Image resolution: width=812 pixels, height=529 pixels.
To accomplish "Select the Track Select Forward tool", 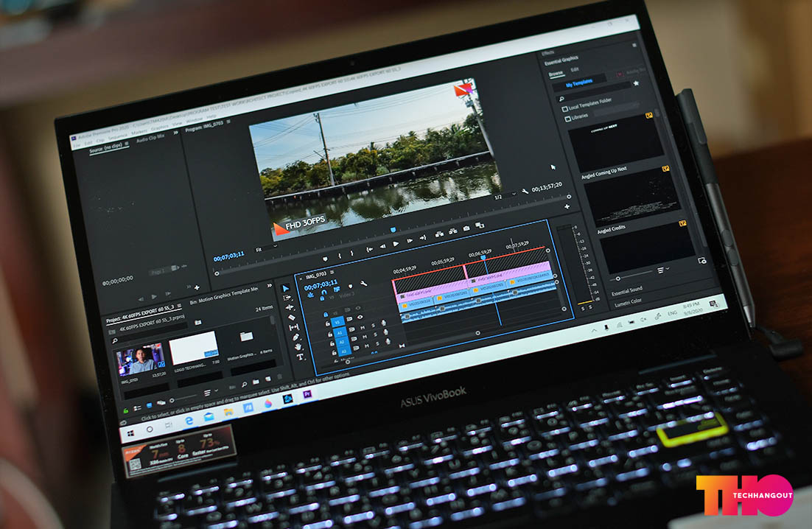I will click(287, 298).
